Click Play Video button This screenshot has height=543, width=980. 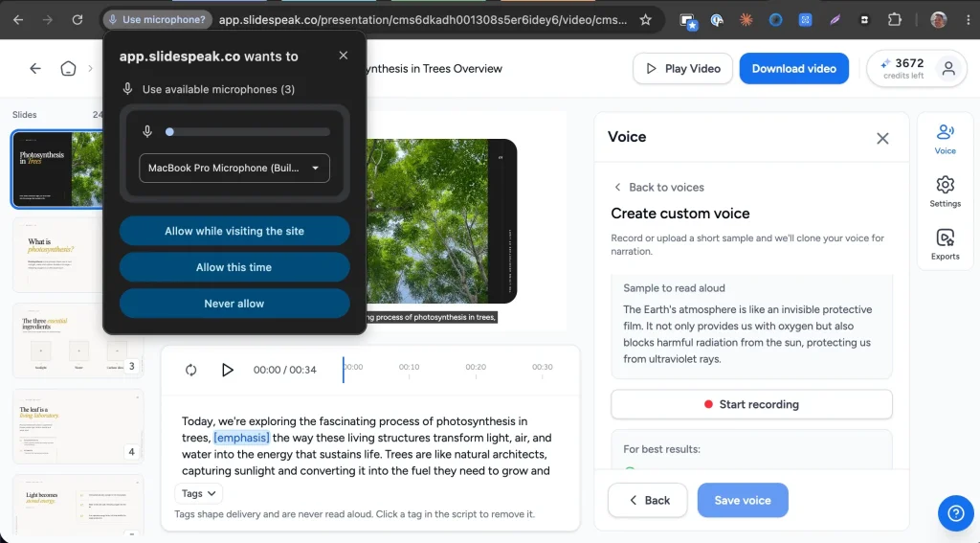(682, 69)
